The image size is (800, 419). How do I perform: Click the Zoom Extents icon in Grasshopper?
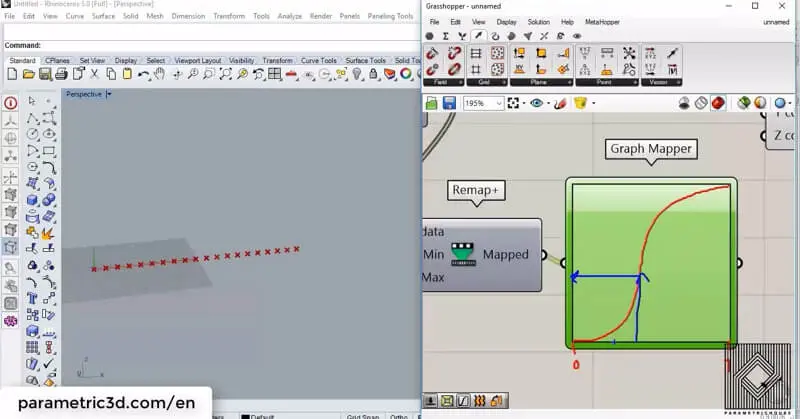point(516,103)
